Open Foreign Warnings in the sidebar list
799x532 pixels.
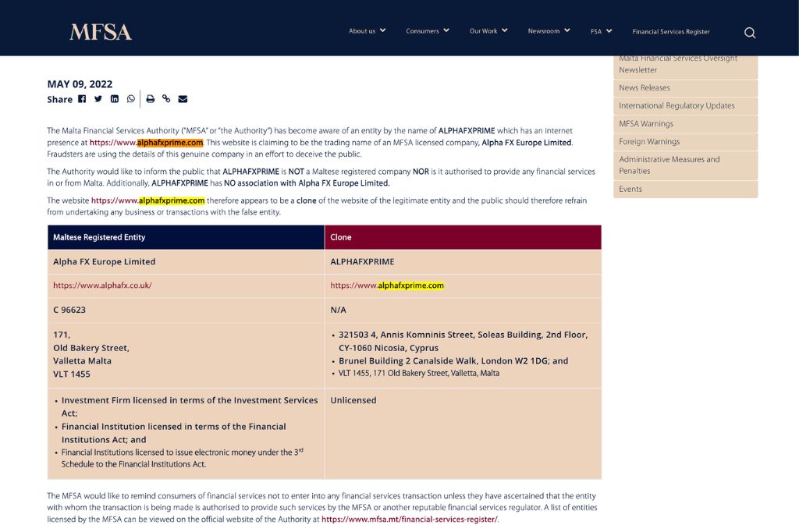pyautogui.click(x=649, y=142)
